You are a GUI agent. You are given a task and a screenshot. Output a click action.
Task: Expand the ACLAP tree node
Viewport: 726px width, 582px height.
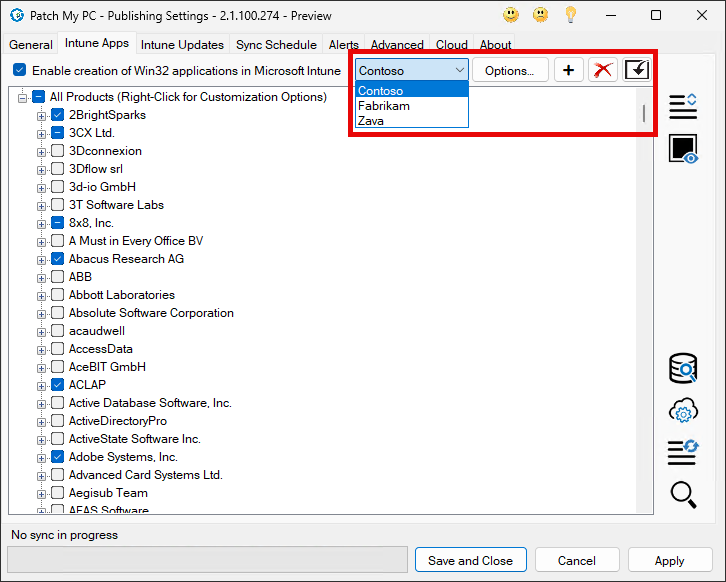(41, 386)
